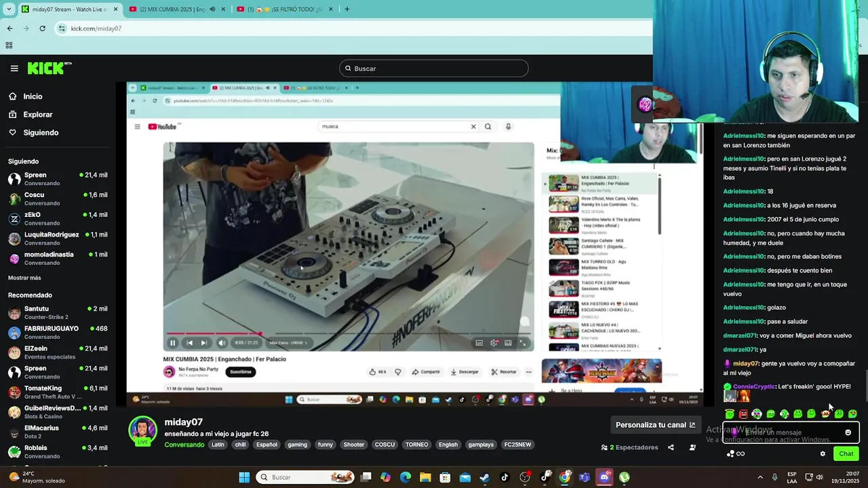Open OBS Studio from the taskbar
This screenshot has height=488, width=868.
coord(524,477)
